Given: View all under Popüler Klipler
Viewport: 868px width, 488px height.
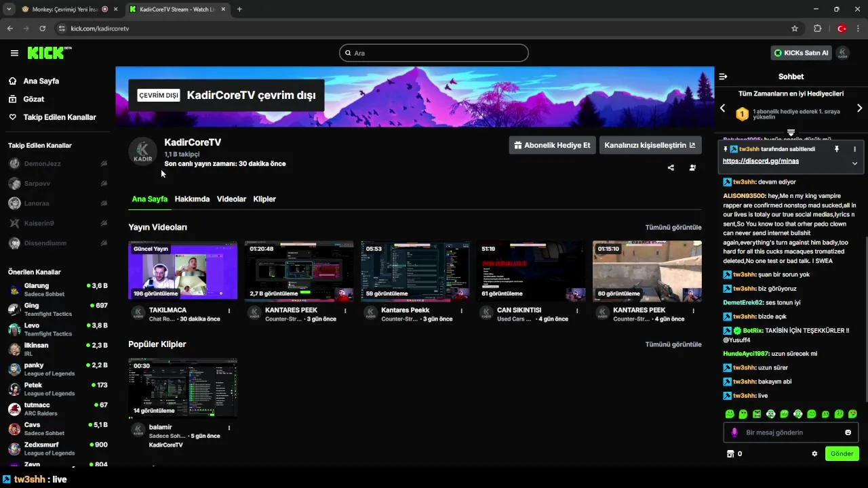Looking at the screenshot, I should 673,344.
